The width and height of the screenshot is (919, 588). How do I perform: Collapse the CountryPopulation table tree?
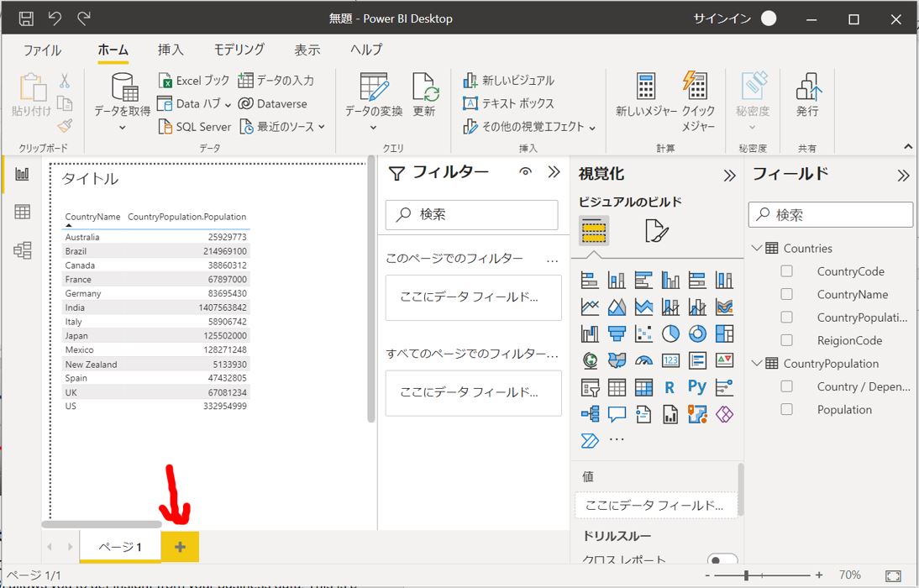pos(757,364)
